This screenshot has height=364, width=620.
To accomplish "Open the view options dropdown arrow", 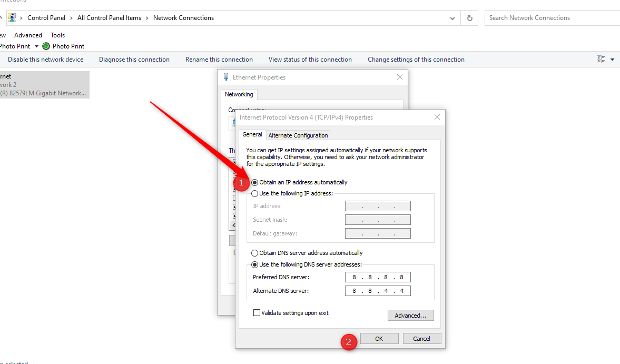I will [x=612, y=60].
